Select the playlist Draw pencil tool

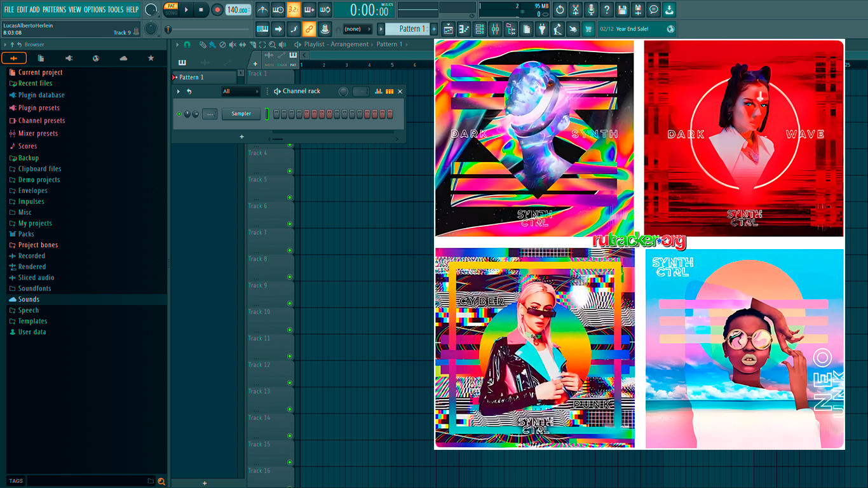(203, 44)
